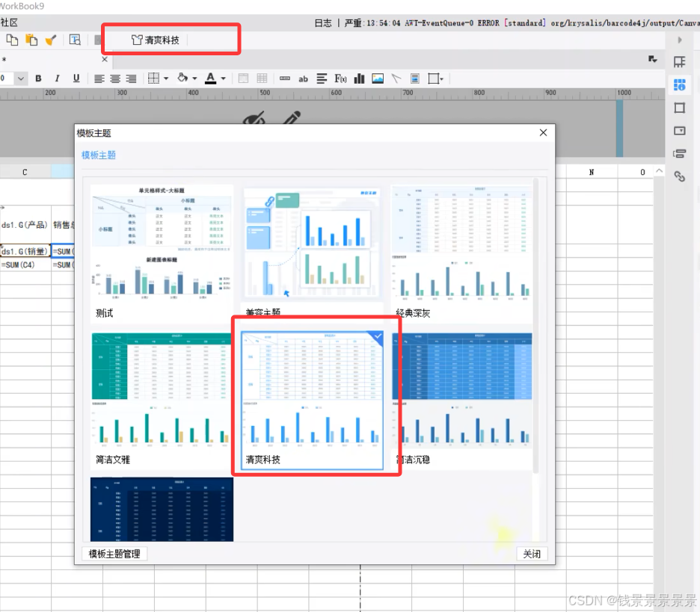
Task: Open the cell attributes panel icon
Action: (680, 84)
